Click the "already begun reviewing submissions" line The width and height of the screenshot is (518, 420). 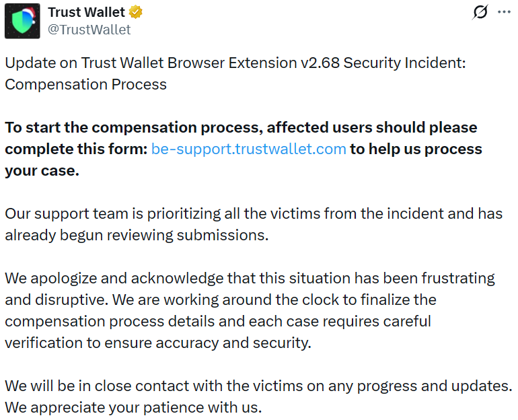(x=137, y=235)
